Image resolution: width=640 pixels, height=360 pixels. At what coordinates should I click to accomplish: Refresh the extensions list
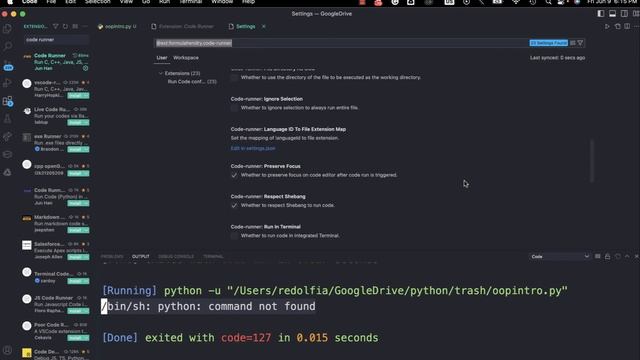(x=65, y=27)
